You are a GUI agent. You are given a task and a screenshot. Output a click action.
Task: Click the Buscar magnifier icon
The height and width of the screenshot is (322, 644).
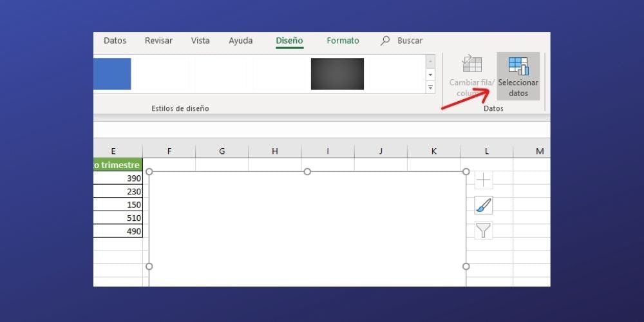tap(385, 41)
